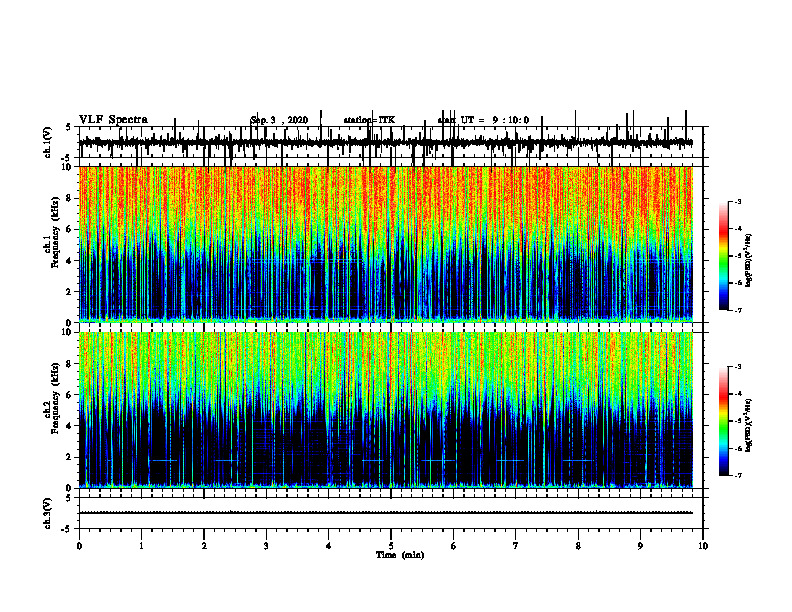
Task: Click the "-7" tick on ch.2 color bar
Action: click(738, 476)
